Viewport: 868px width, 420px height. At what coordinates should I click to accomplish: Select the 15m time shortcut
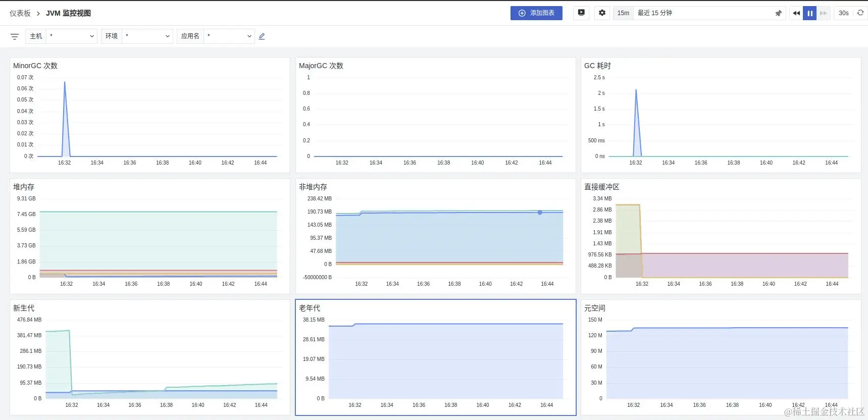[x=623, y=13]
